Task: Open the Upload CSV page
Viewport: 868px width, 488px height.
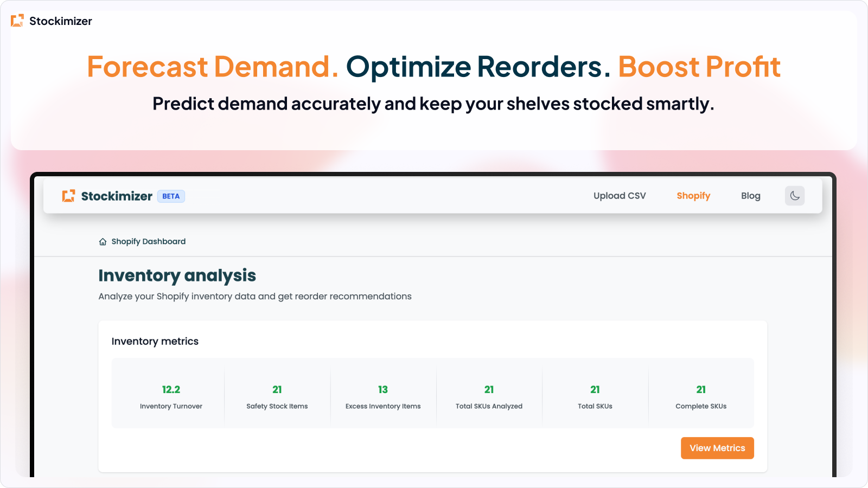Action: (619, 196)
